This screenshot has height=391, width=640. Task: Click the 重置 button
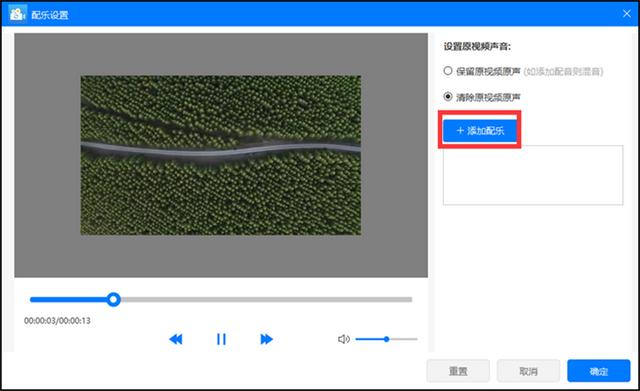tap(458, 371)
